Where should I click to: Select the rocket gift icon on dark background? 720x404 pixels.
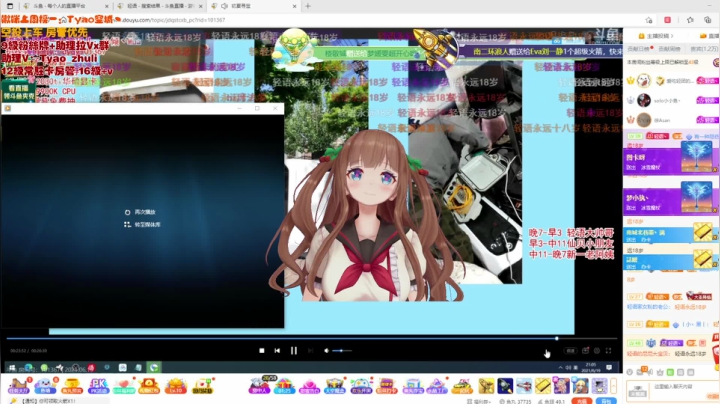click(x=505, y=386)
